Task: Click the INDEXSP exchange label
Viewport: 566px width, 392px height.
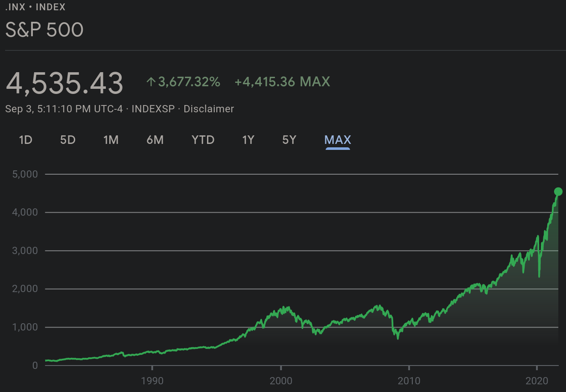Action: [153, 109]
